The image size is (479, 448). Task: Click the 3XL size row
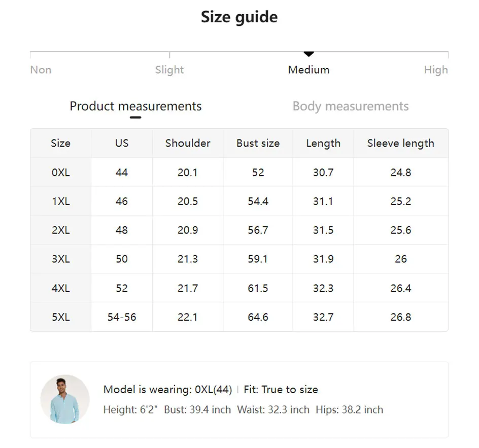[239, 259]
